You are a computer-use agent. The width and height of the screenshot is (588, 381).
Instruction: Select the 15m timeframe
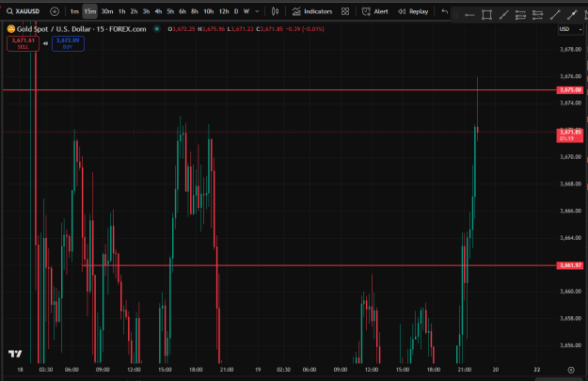(90, 11)
